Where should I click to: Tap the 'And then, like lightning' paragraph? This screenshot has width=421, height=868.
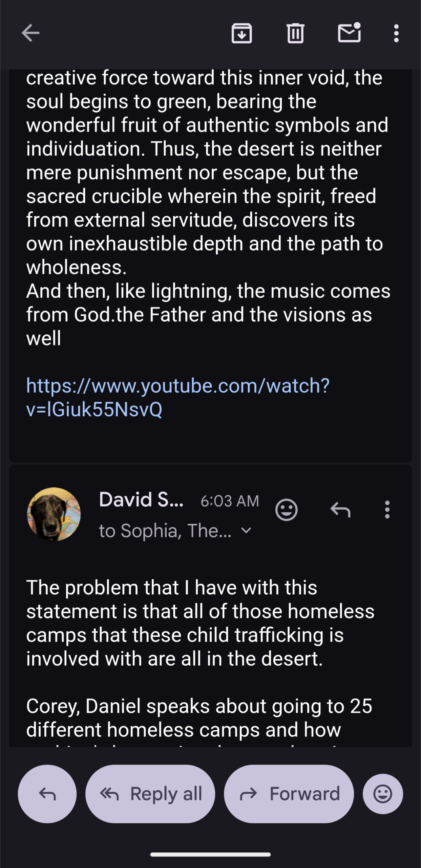[x=208, y=314]
